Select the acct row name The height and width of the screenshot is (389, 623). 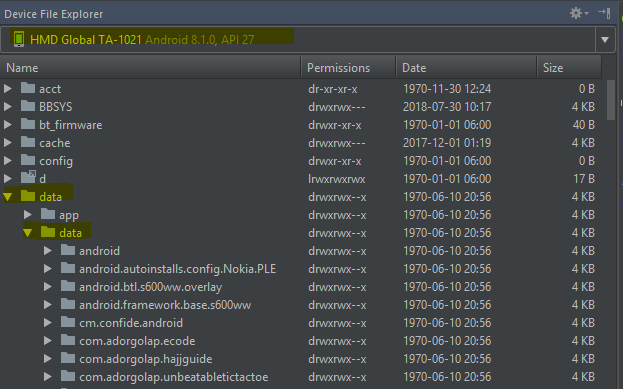click(50, 89)
